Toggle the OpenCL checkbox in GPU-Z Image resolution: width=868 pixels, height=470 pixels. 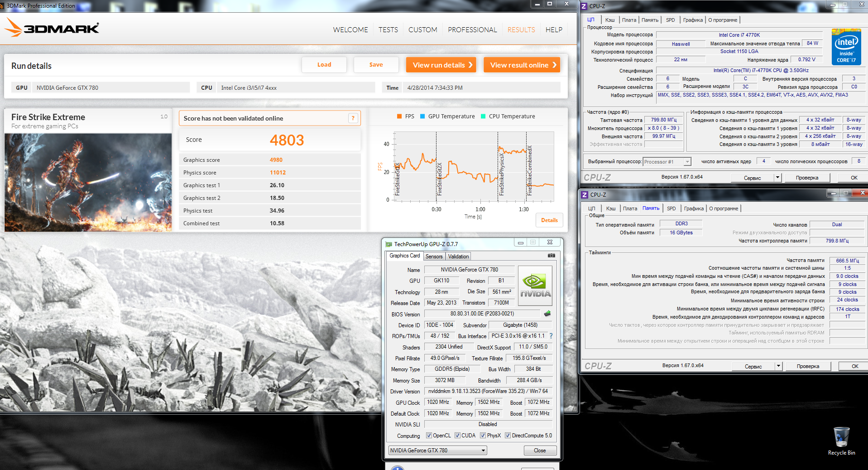click(x=429, y=436)
